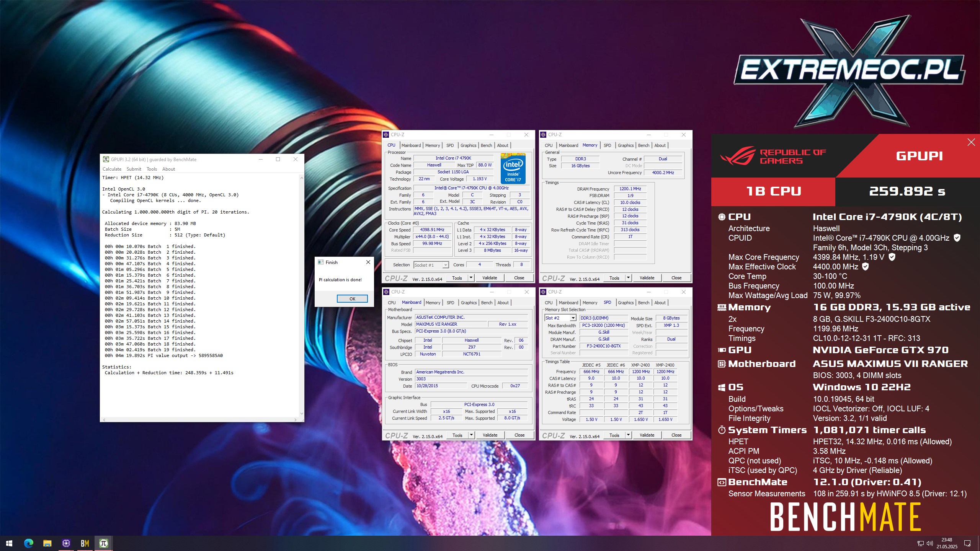
Task: Open the network tray icon
Action: (x=921, y=544)
